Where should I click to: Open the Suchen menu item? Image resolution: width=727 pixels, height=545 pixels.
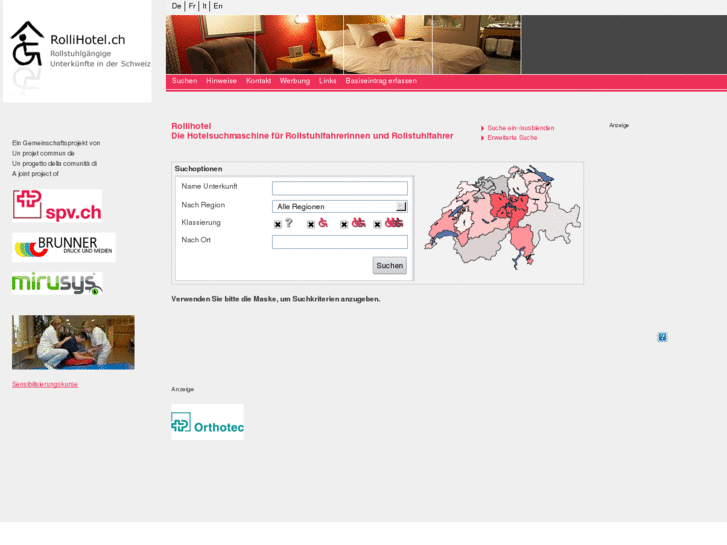[185, 81]
